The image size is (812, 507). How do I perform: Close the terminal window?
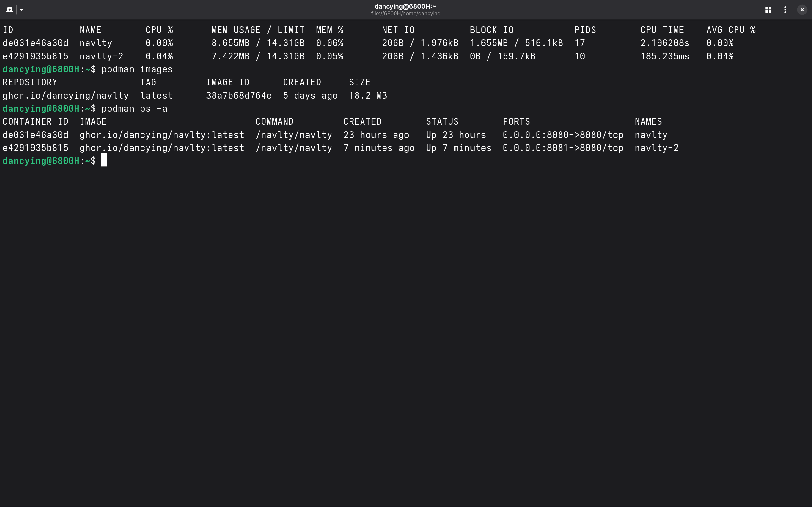coord(802,10)
